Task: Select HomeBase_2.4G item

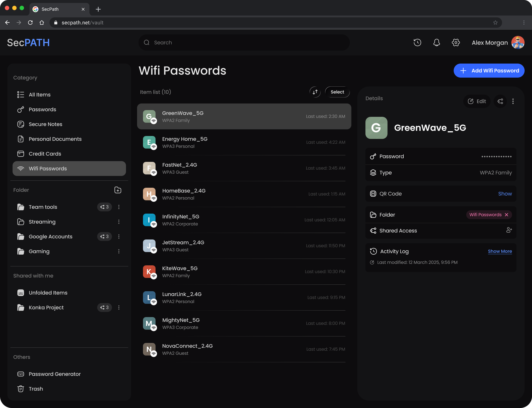Action: (244, 194)
